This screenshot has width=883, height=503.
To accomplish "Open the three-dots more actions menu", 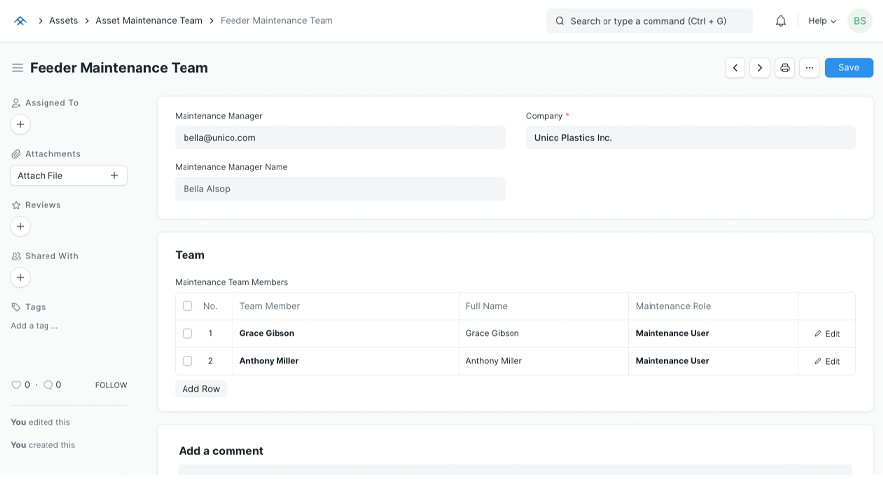I will click(x=810, y=68).
